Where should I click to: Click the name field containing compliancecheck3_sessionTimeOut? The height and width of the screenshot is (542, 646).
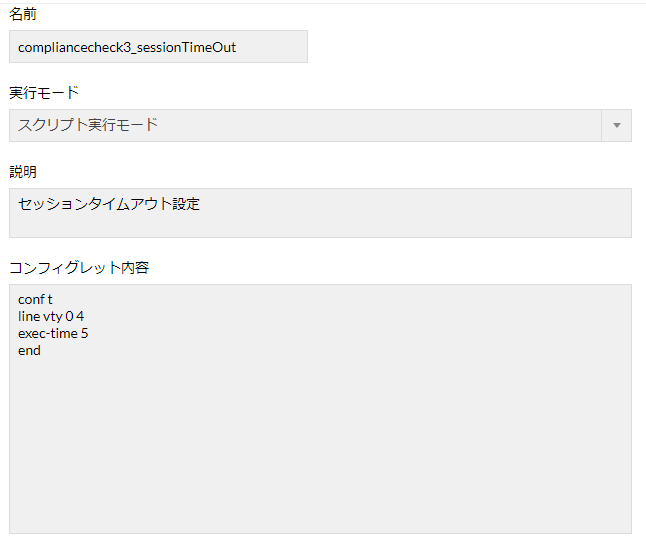click(x=158, y=47)
